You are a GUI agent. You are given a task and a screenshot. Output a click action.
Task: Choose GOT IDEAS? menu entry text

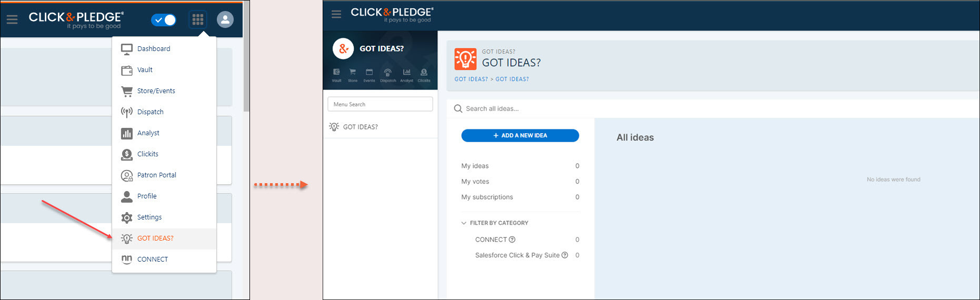click(155, 238)
